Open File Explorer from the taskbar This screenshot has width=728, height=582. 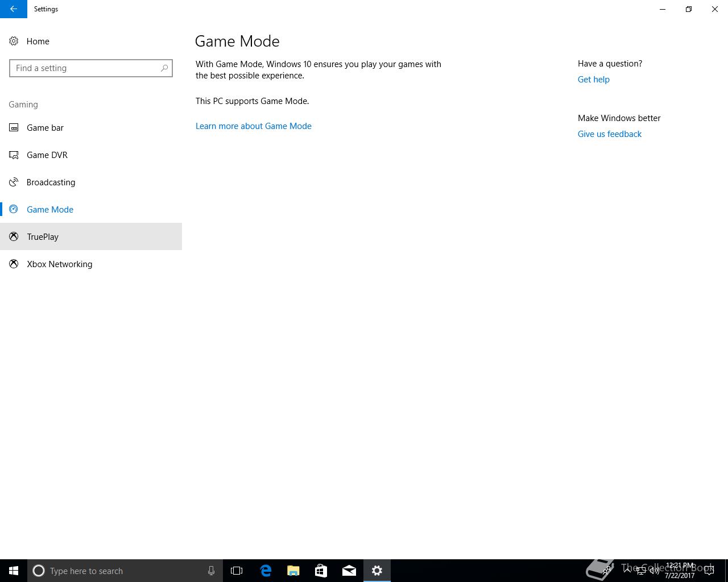(x=293, y=571)
